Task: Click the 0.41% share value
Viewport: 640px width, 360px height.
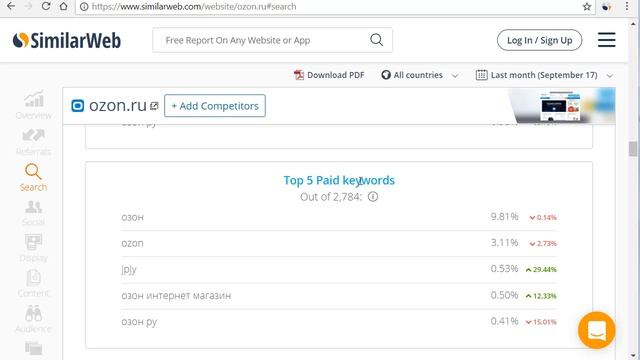Action: (504, 321)
